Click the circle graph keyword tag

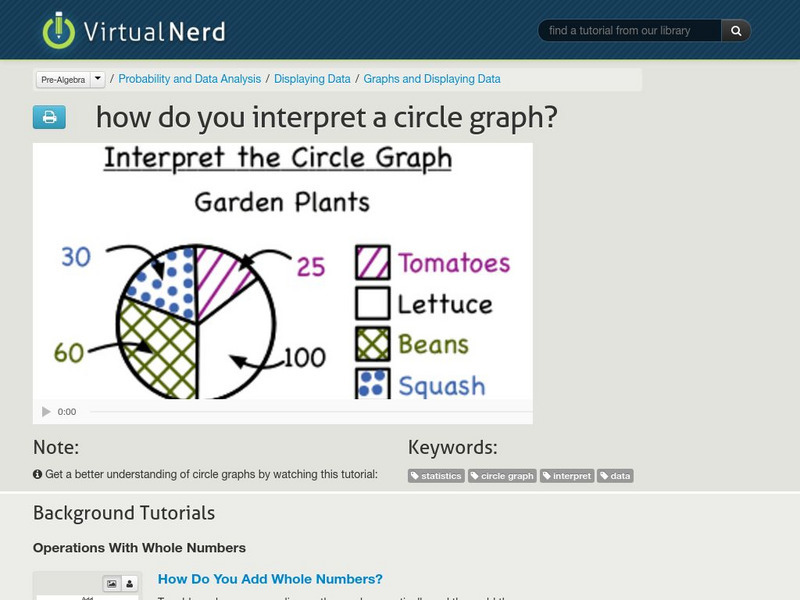(502, 476)
